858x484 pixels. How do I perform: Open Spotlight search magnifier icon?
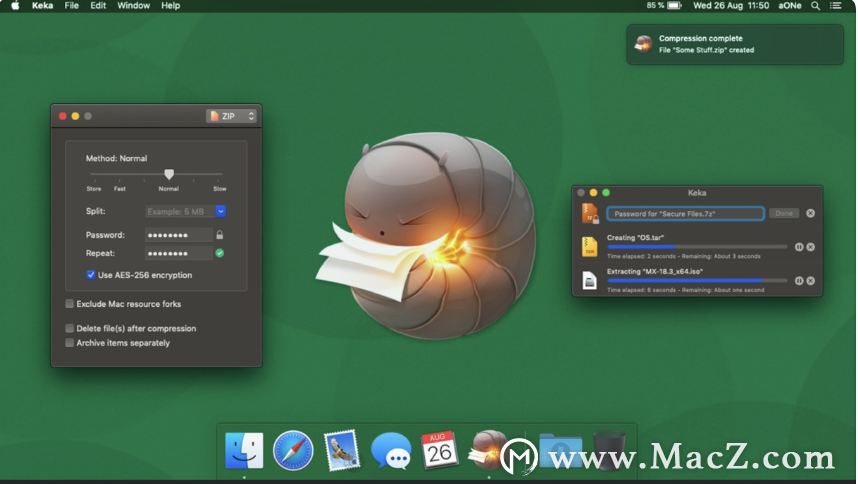815,5
